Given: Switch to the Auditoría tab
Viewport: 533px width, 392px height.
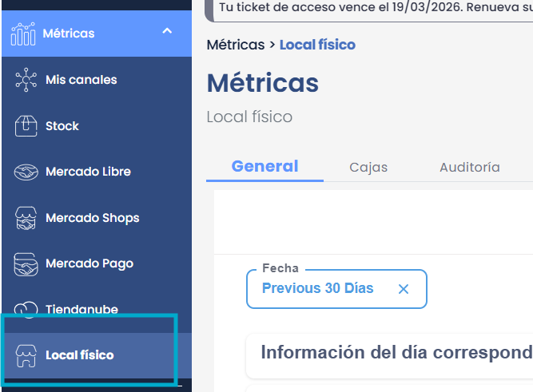Looking at the screenshot, I should (470, 167).
